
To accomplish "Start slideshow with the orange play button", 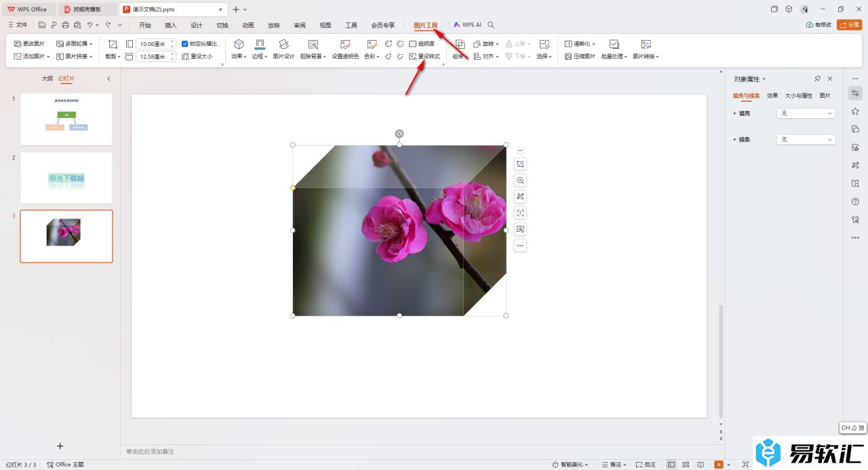I will [719, 465].
